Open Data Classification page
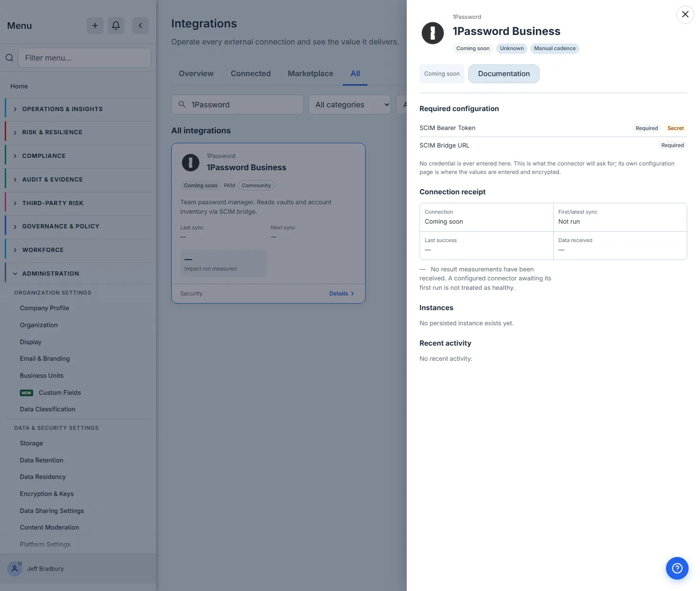 pos(48,409)
